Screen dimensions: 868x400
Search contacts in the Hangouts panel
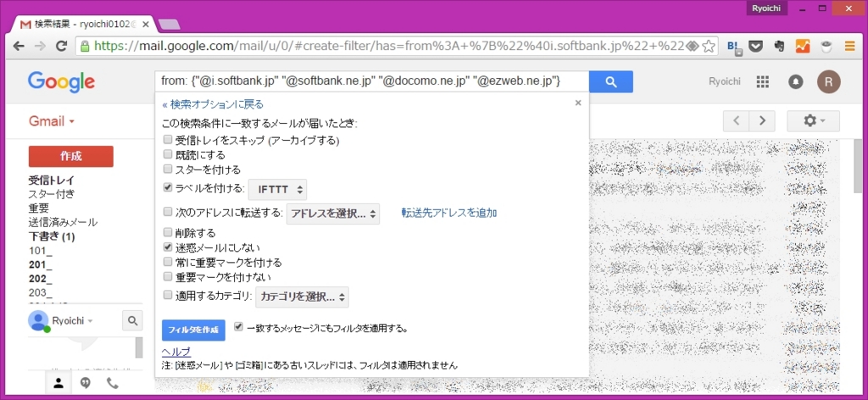click(132, 320)
